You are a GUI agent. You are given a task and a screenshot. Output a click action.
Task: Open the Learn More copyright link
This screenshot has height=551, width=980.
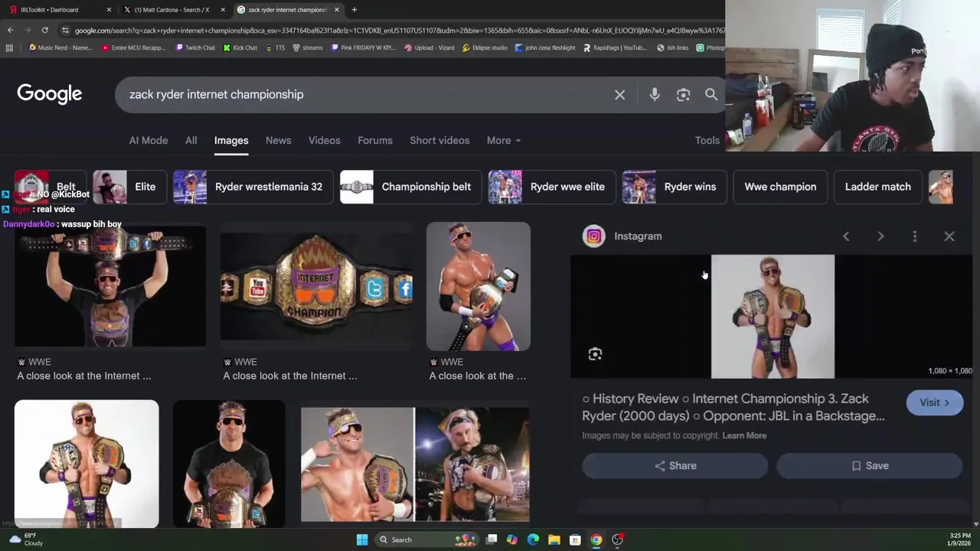pyautogui.click(x=744, y=435)
